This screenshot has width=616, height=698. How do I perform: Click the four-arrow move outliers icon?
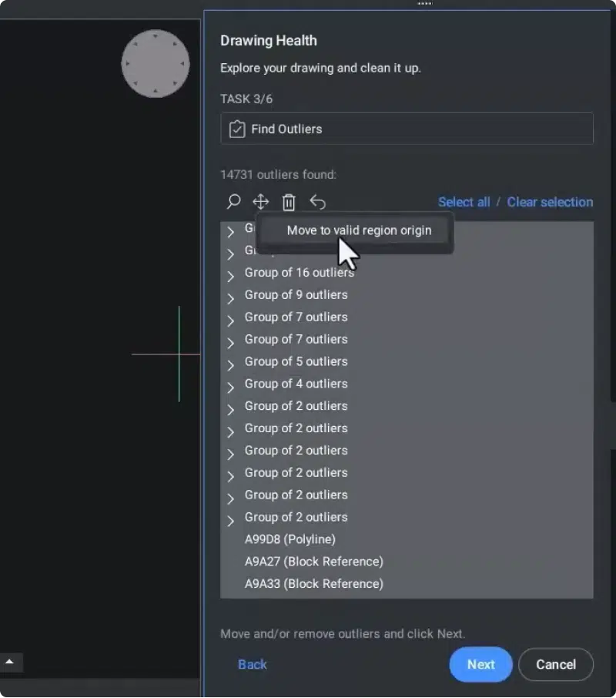tap(261, 202)
